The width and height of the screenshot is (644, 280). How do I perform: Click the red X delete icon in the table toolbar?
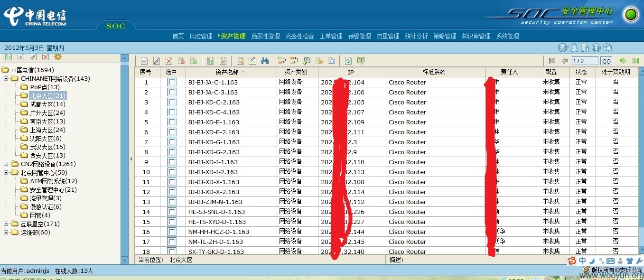coord(168,61)
